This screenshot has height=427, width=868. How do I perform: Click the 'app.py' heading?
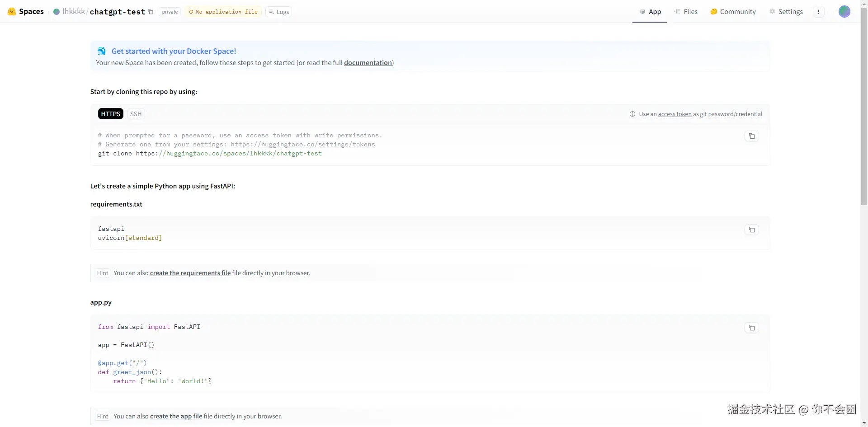(x=101, y=302)
